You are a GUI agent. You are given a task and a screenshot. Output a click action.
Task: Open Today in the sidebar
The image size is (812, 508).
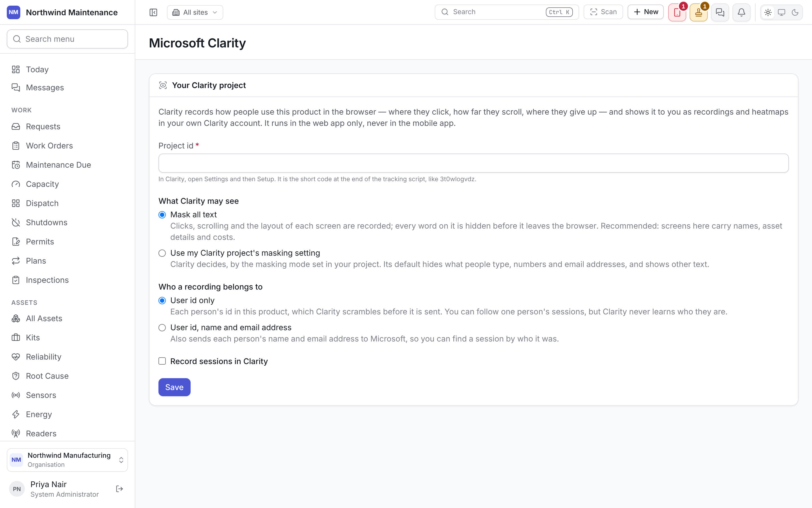(67, 69)
